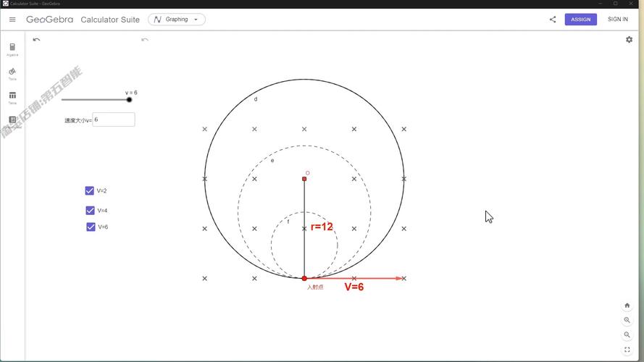This screenshot has height=362, width=644.
Task: Toggle the V=4 checkbox
Action: (x=91, y=211)
